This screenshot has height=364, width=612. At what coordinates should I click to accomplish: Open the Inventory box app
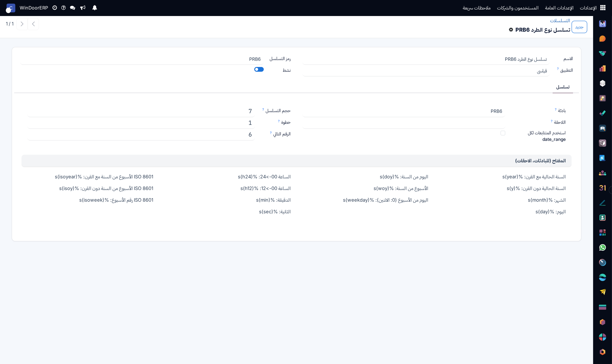tap(602, 143)
